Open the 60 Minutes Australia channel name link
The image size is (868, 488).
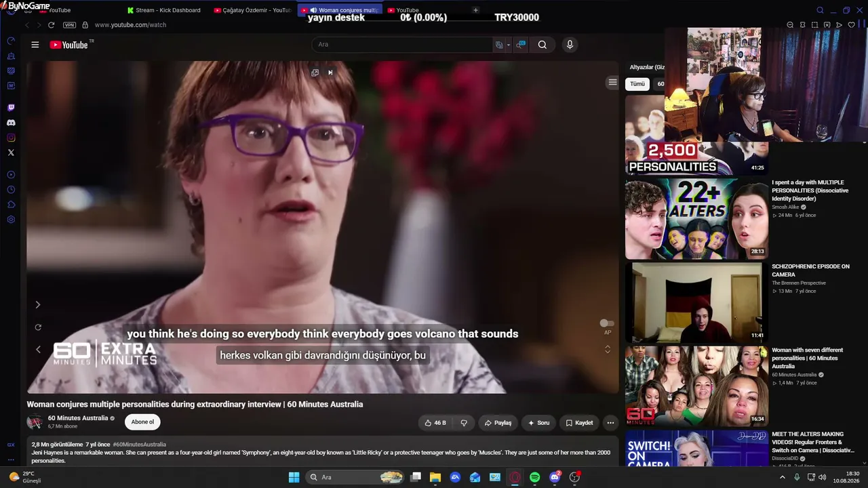click(78, 418)
